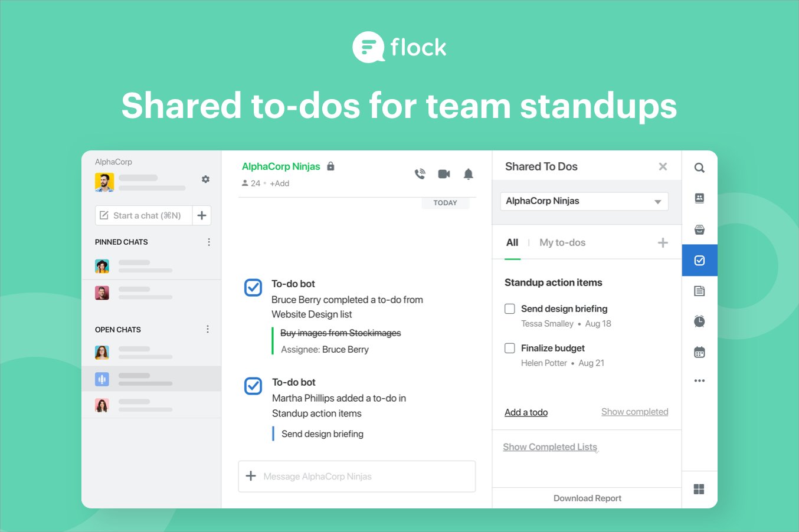The height and width of the screenshot is (532, 799).
Task: Check the Send design briefing checkbox
Action: (510, 308)
